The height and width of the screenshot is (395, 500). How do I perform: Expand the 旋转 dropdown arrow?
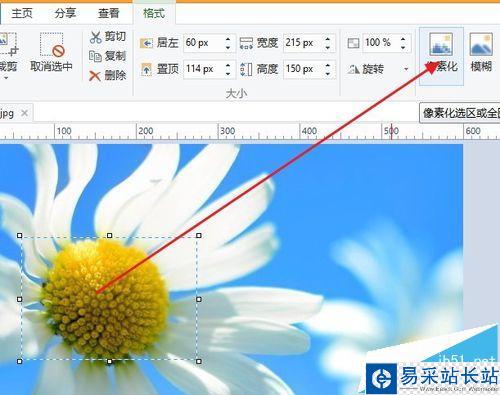[x=406, y=69]
